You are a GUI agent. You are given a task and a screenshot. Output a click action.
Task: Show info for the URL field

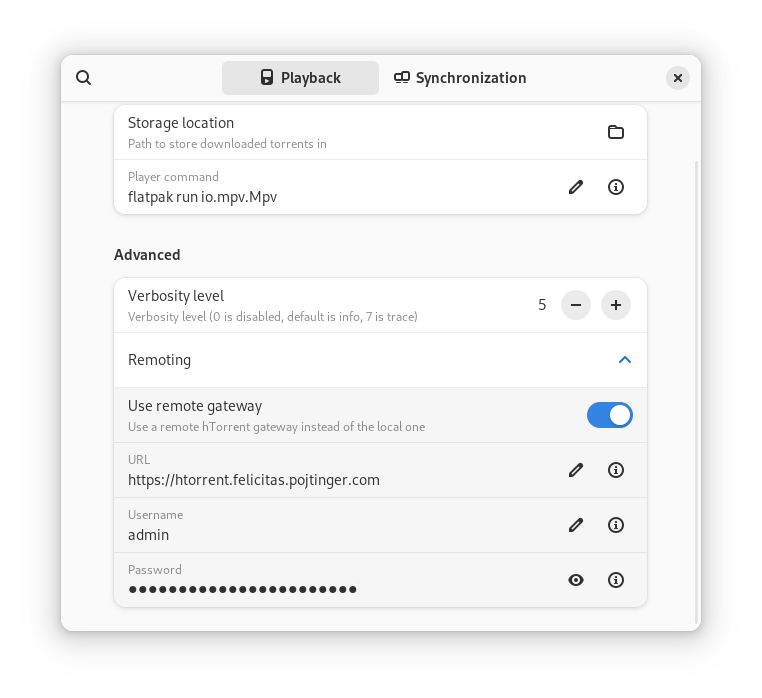pos(616,470)
